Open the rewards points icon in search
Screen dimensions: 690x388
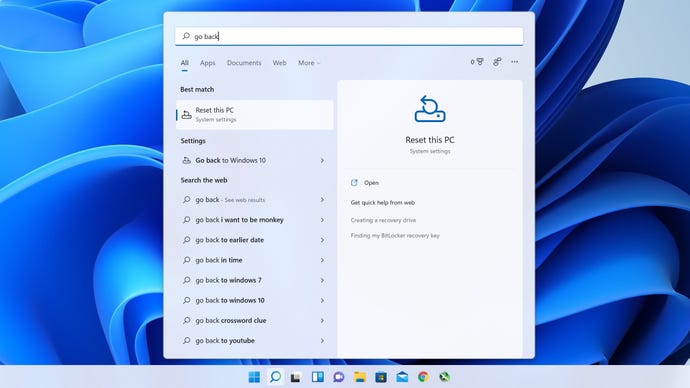477,62
